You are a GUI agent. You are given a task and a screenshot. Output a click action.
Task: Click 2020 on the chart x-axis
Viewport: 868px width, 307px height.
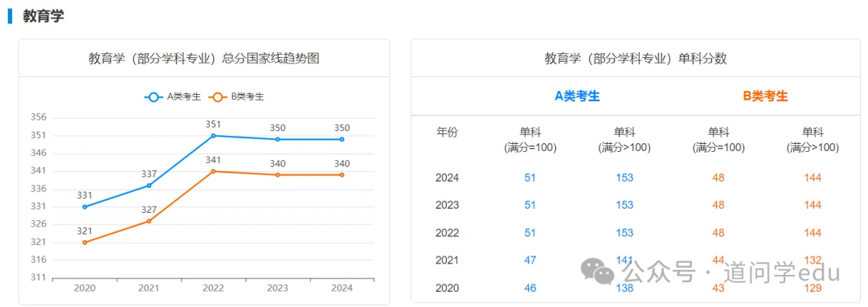(84, 289)
